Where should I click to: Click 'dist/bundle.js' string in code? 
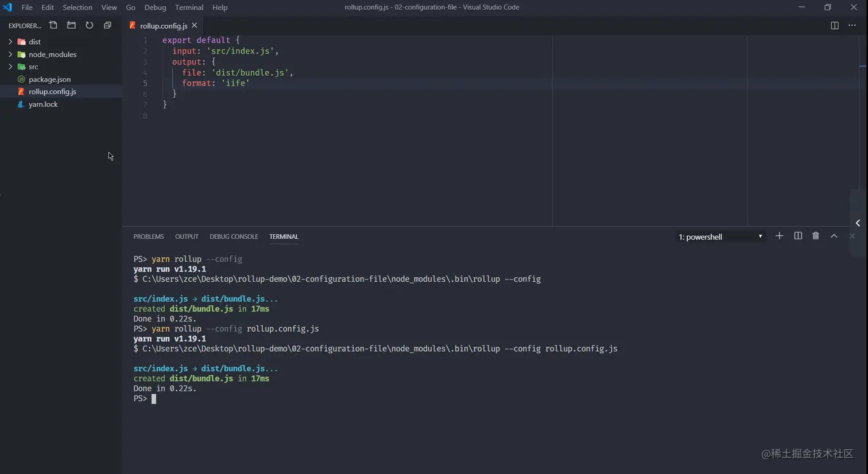250,73
